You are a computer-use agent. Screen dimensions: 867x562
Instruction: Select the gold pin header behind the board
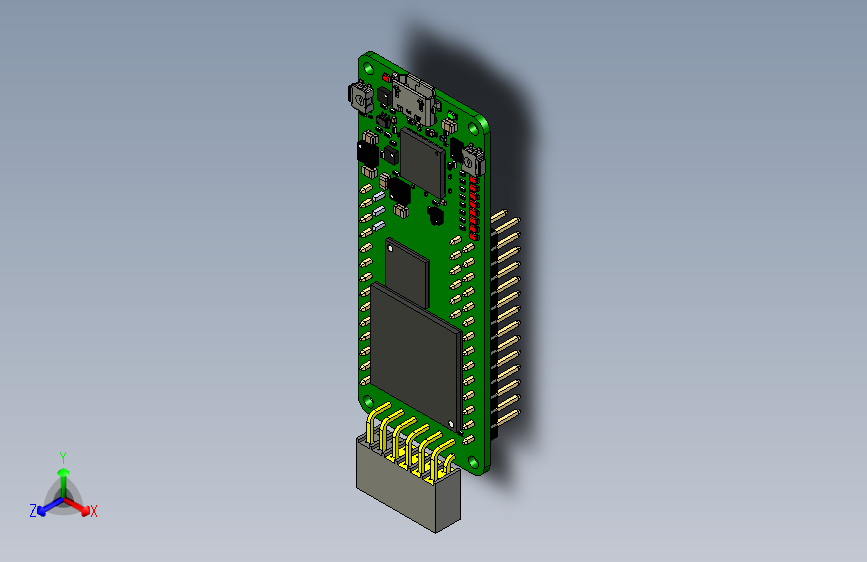[x=504, y=324]
